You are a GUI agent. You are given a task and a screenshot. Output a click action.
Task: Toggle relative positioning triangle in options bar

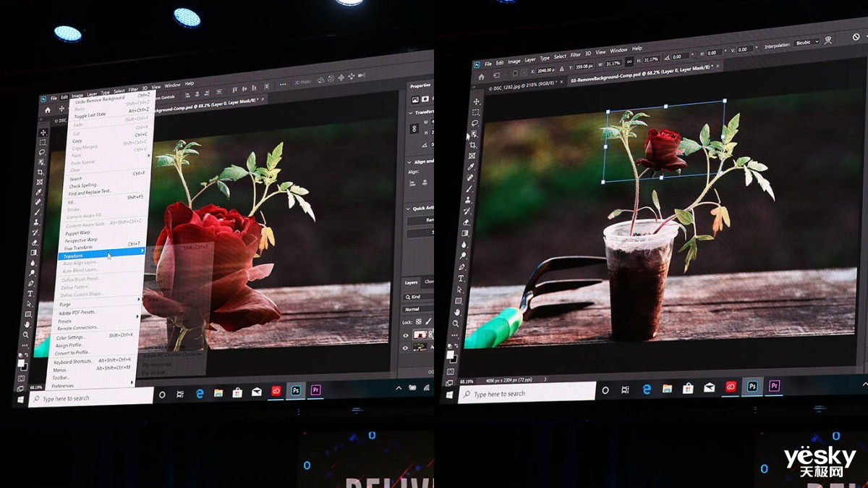(562, 69)
